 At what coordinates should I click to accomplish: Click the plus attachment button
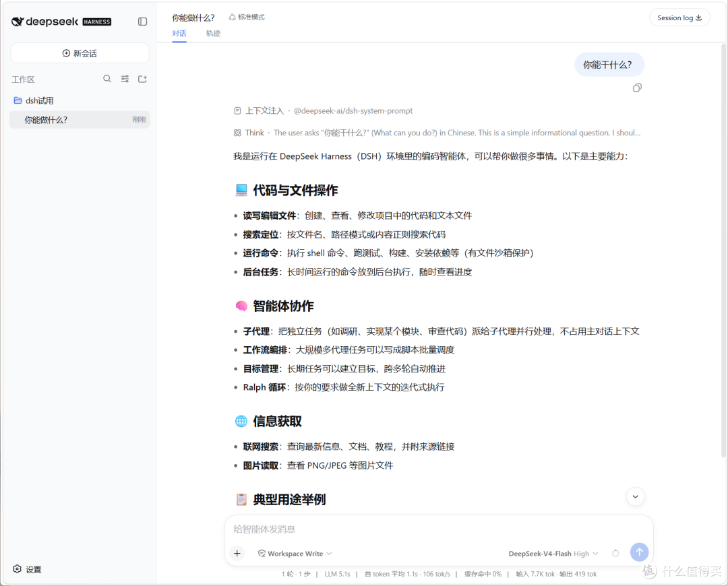coord(237,553)
